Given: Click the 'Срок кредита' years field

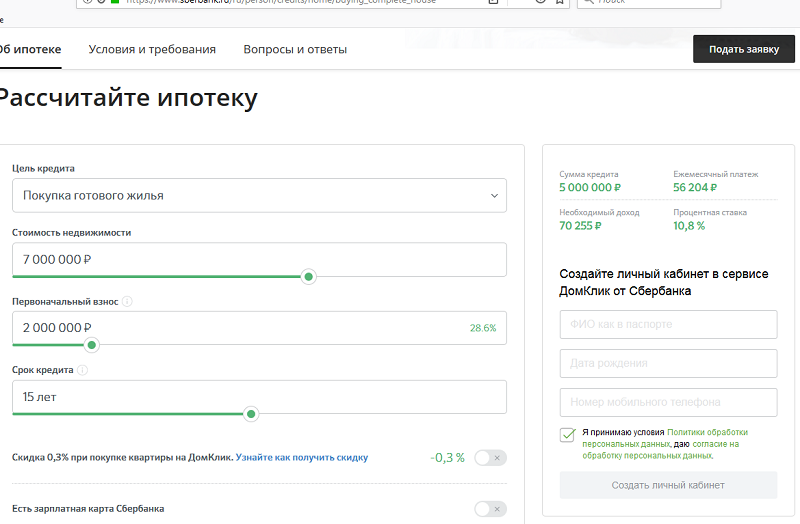Looking at the screenshot, I should pos(259,396).
